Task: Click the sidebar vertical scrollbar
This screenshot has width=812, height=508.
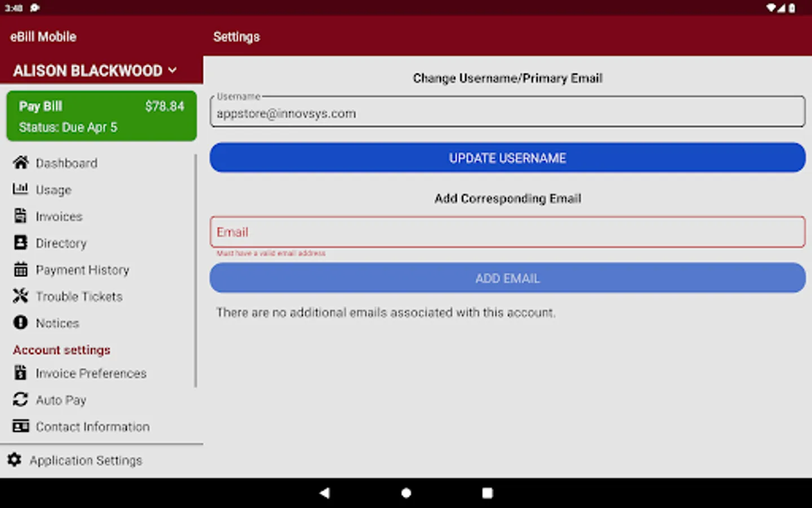Action: tap(196, 271)
